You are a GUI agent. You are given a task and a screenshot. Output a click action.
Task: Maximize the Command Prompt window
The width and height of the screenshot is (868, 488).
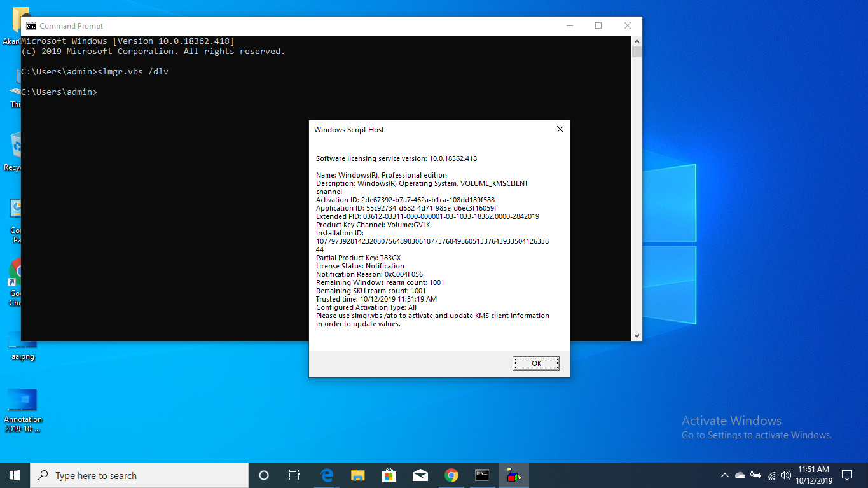point(598,26)
